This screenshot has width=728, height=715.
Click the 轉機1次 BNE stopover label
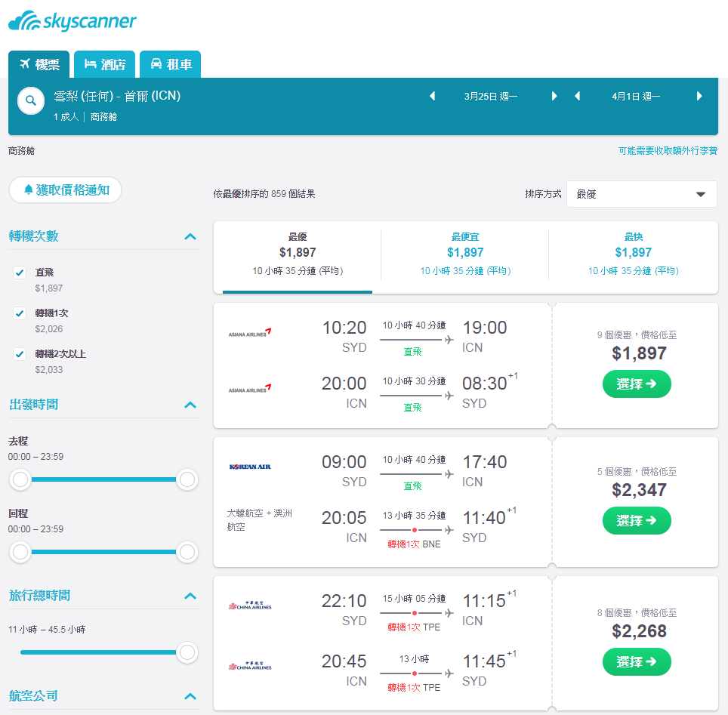pos(414,544)
